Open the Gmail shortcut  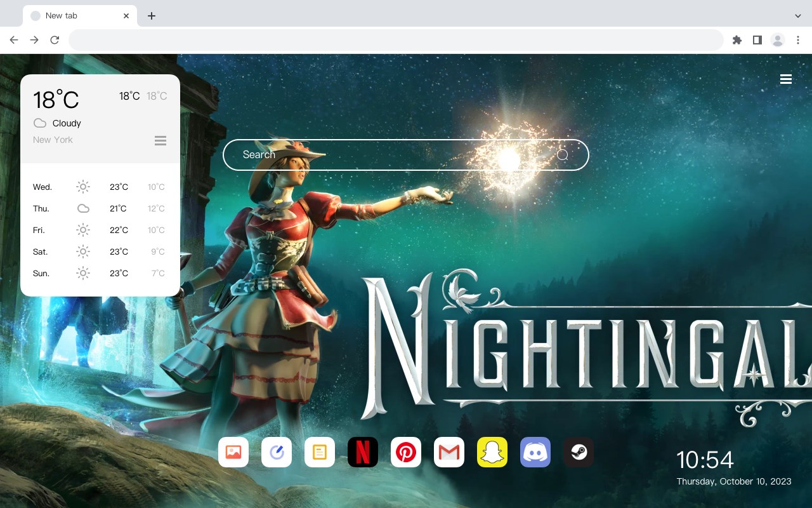click(x=449, y=452)
